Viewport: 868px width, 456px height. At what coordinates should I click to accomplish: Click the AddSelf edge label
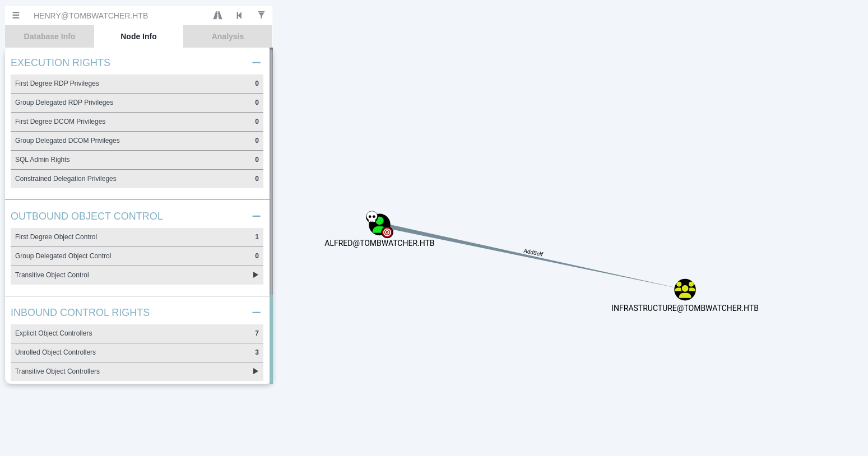click(533, 253)
